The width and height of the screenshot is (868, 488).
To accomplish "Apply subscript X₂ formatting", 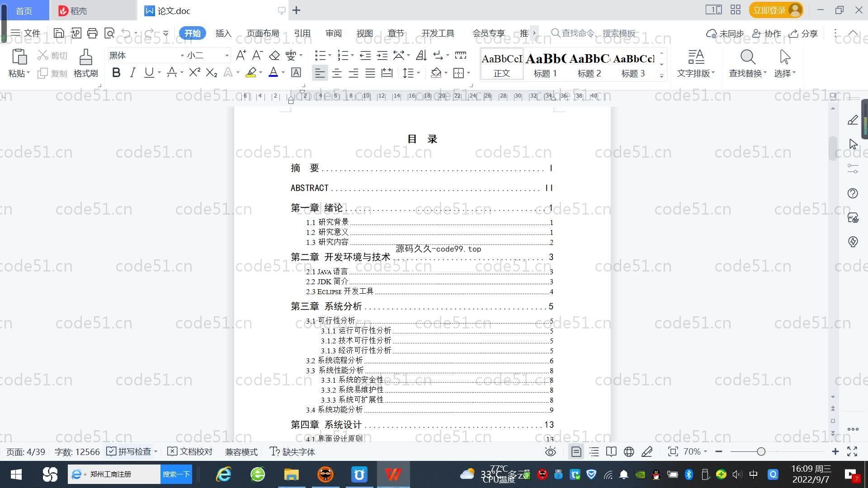I will pos(211,72).
